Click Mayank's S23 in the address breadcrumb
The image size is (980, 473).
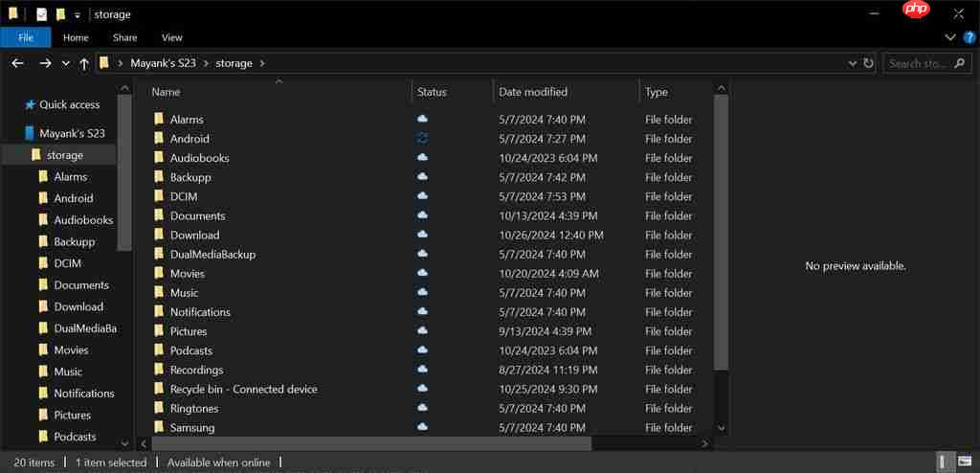[x=165, y=63]
